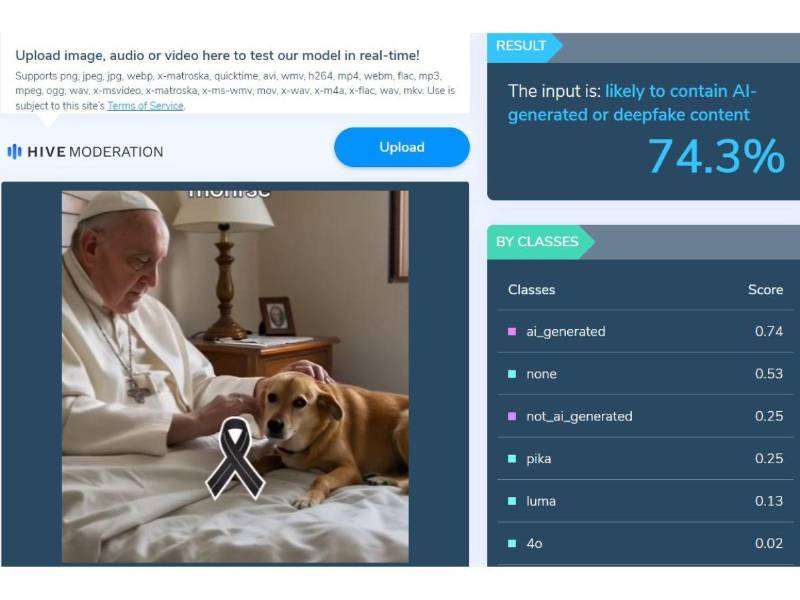The height and width of the screenshot is (600, 800).
Task: Click the pink swatch beside not_ai_generated
Action: (512, 416)
